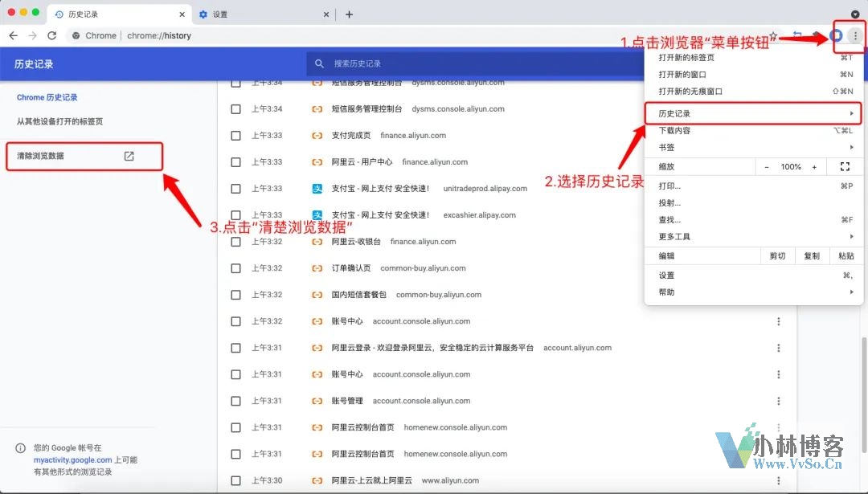Select checkbox for 支付完成页 entry
This screenshot has height=494, width=868.
pos(235,136)
